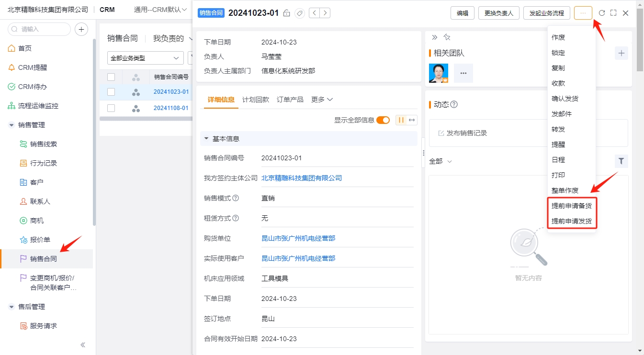Click hierarchy icon in row 20241023-01

(136, 92)
